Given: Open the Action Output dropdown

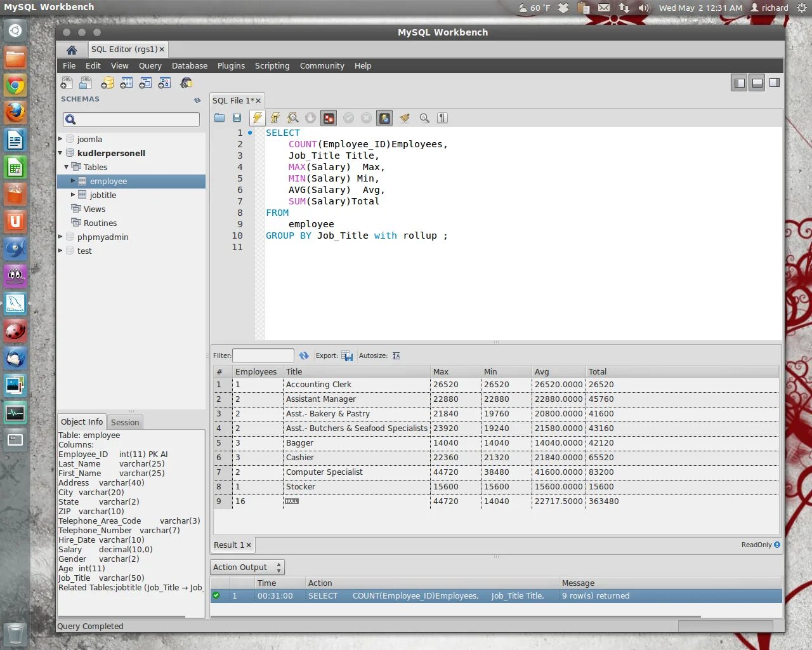Looking at the screenshot, I should tap(247, 567).
